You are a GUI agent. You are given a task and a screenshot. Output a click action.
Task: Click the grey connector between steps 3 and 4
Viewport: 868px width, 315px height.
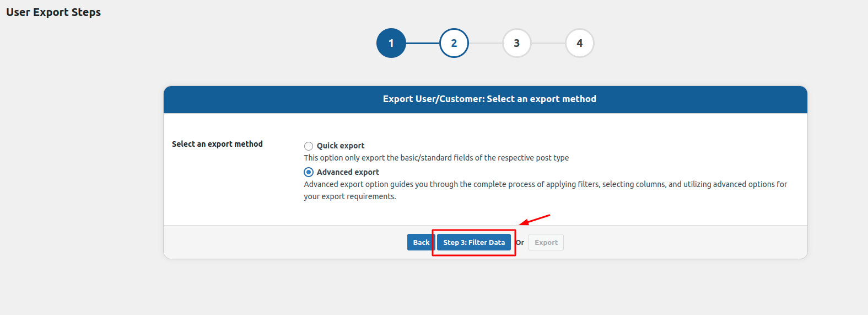click(548, 43)
